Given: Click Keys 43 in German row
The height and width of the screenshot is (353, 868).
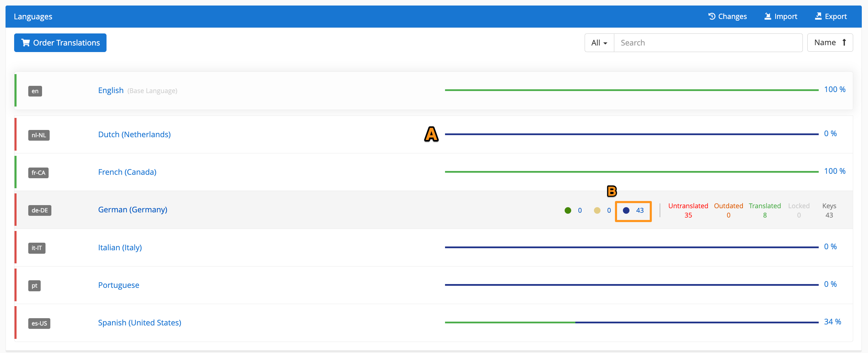Looking at the screenshot, I should (x=829, y=210).
